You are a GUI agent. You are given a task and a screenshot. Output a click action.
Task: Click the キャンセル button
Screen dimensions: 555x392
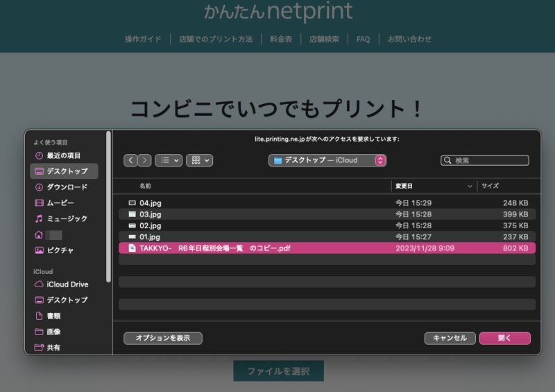[x=450, y=338]
